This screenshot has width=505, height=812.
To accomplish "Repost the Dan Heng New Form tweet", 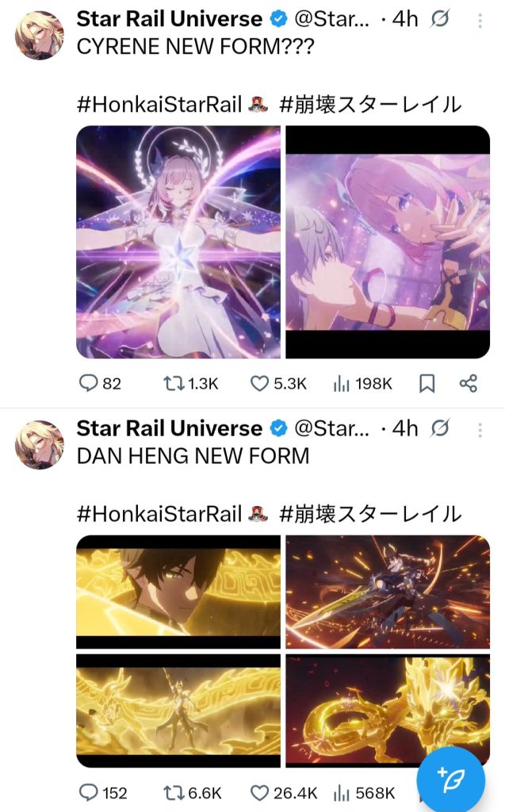I will pyautogui.click(x=192, y=793).
